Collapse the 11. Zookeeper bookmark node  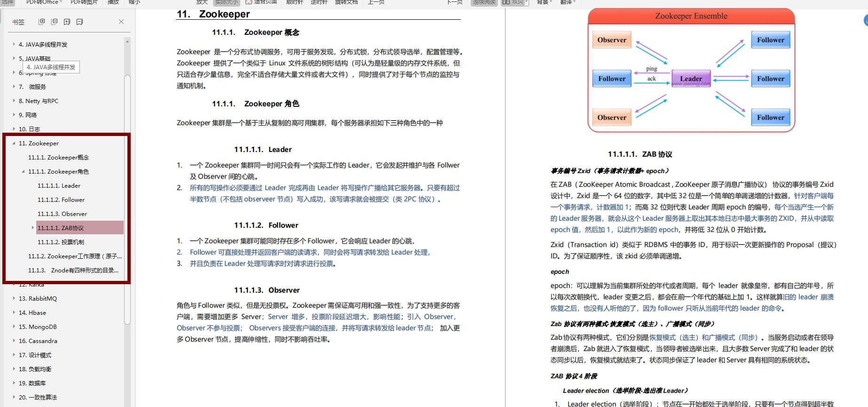(x=14, y=143)
